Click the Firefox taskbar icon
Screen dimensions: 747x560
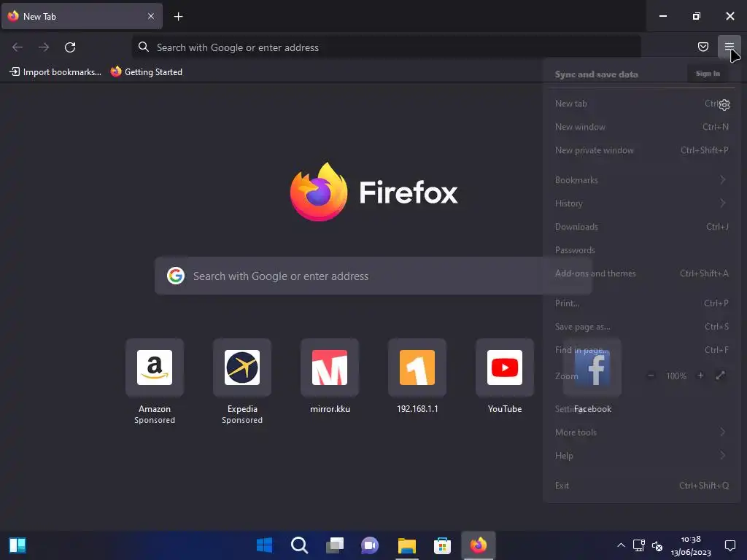[479, 545]
